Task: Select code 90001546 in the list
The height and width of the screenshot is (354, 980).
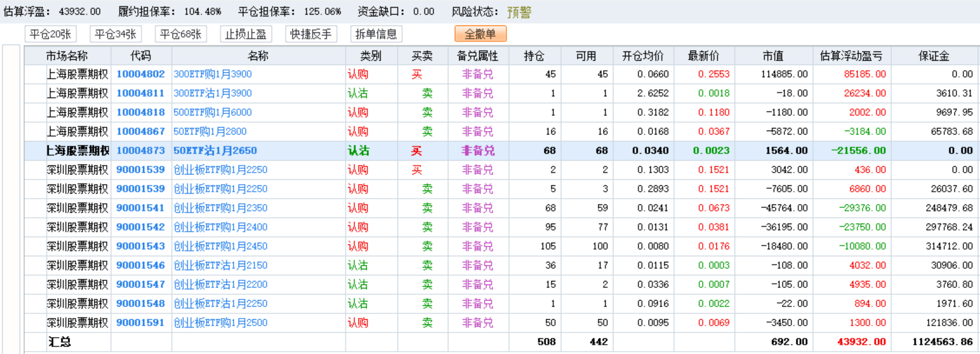Action: [x=141, y=265]
